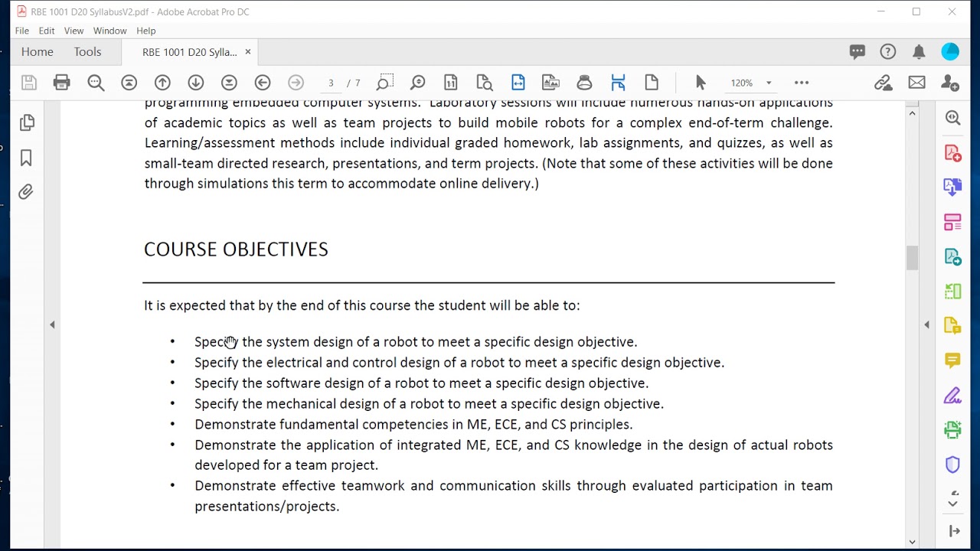Open more tools ellipsis menu
The image size is (980, 551).
point(802,83)
